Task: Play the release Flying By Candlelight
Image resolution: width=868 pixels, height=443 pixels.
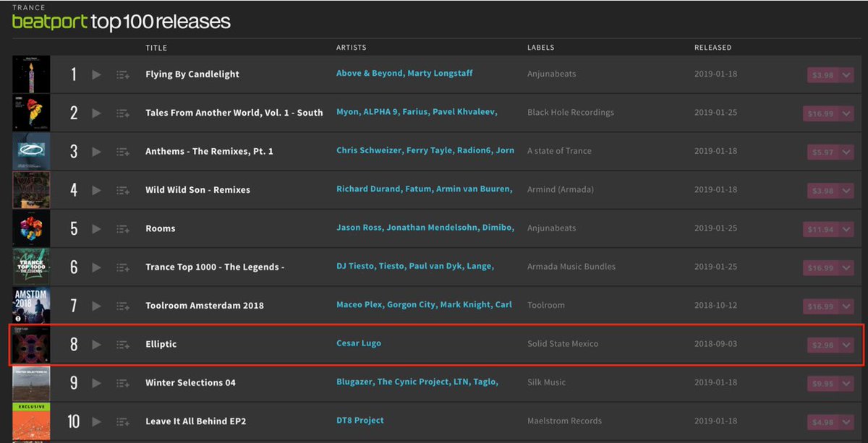Action: pyautogui.click(x=97, y=74)
